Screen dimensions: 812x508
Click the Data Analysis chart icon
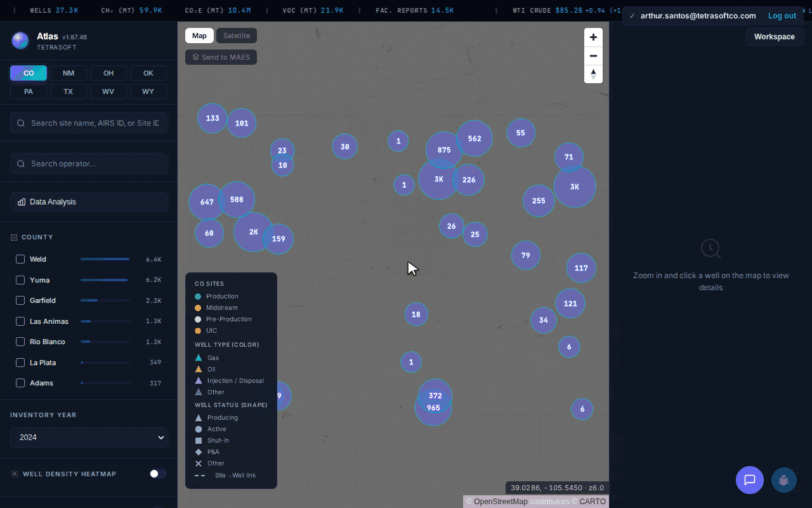click(22, 202)
